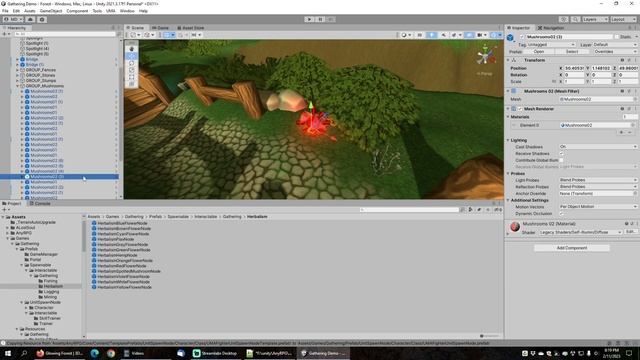The image size is (640, 360).
Task: Open the Chrome icon in Windows taskbar
Action: click(111, 353)
